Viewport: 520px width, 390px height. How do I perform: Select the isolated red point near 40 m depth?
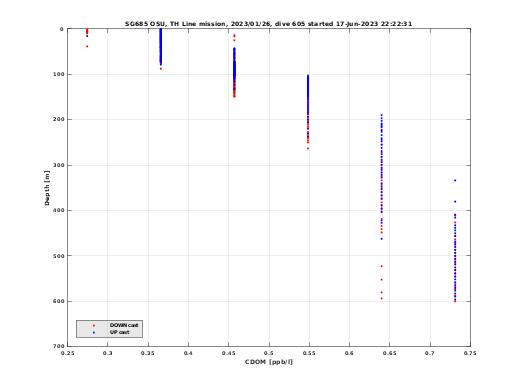pos(87,46)
